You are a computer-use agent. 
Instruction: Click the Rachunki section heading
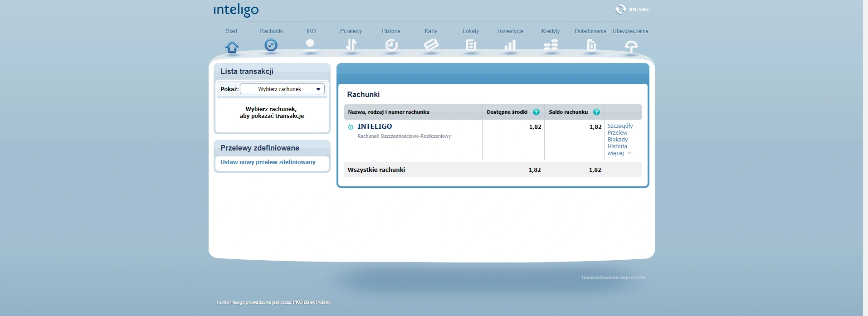click(x=363, y=94)
